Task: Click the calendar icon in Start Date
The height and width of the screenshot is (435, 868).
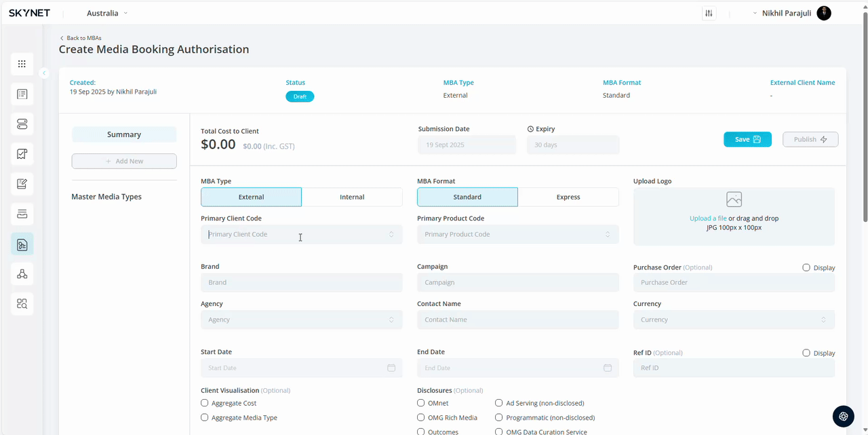Action: [x=391, y=368]
